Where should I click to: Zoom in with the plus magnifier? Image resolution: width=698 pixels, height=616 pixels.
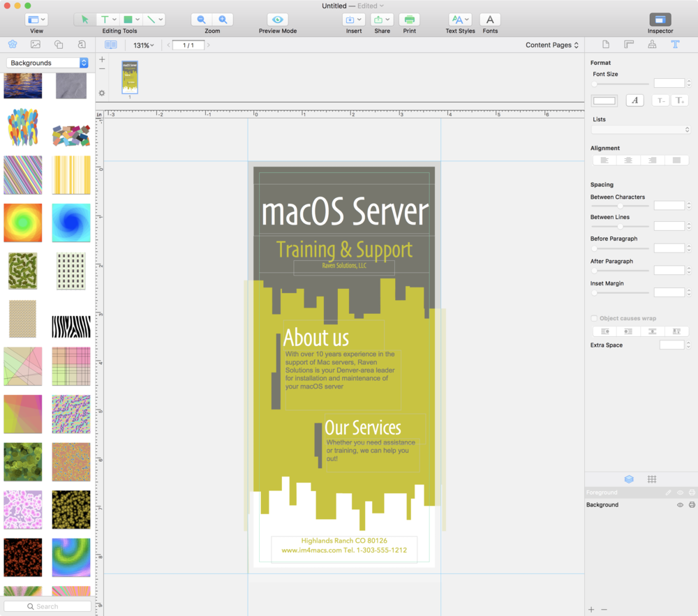(x=223, y=20)
